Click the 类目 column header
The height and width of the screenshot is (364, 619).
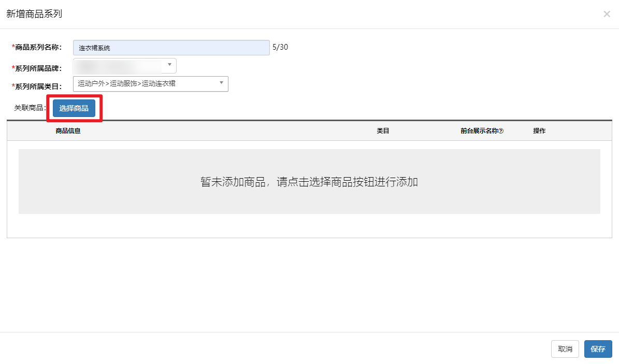(x=383, y=131)
